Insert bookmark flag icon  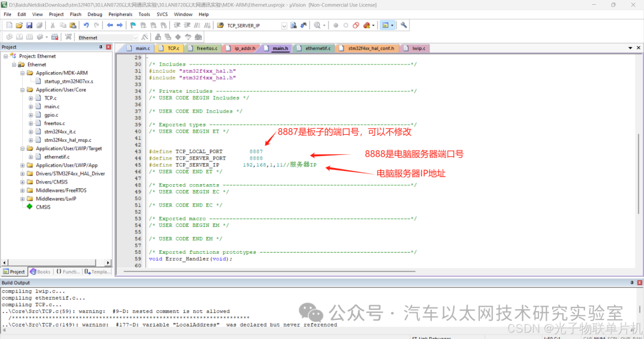(133, 26)
